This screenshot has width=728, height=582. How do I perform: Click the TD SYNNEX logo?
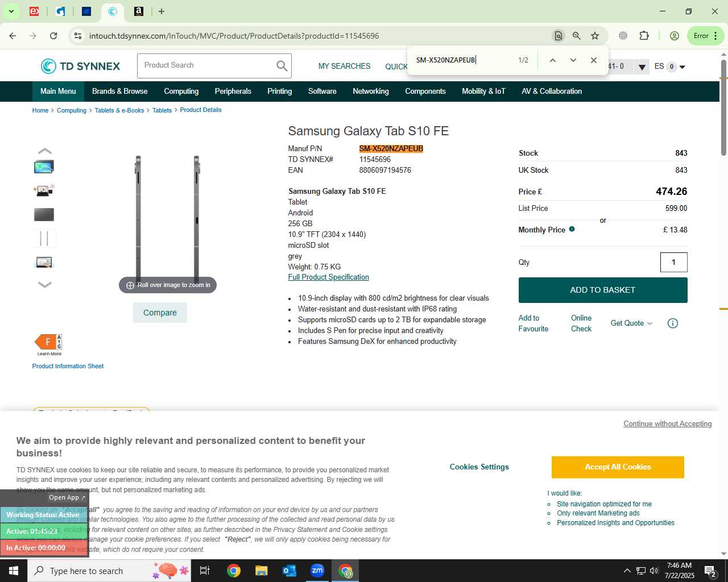pos(80,66)
